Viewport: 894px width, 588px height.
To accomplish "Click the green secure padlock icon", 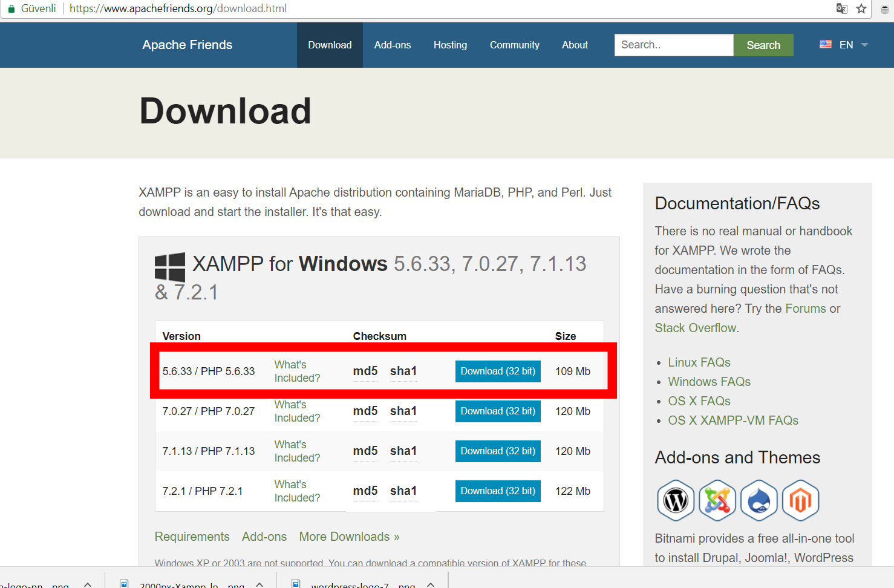I will 11,8.
